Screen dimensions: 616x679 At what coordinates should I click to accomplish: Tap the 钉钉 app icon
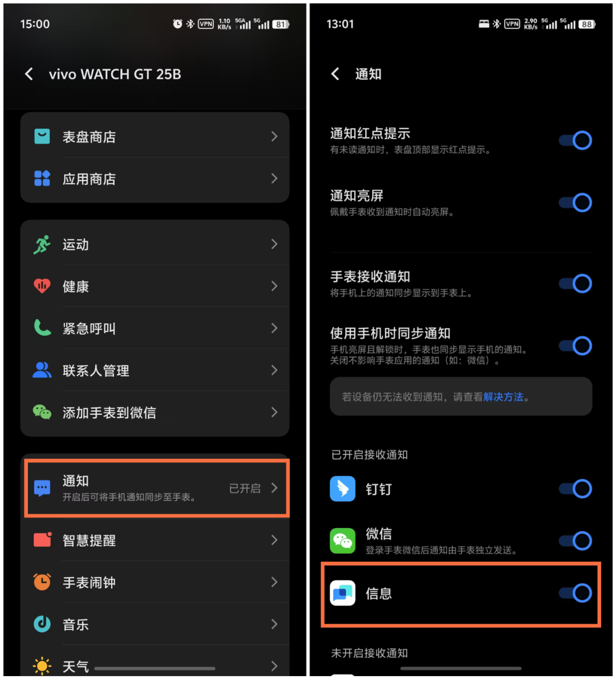pos(342,489)
